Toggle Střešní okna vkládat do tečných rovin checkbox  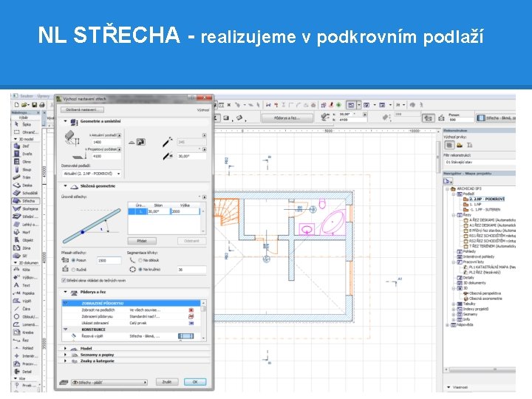pos(64,281)
